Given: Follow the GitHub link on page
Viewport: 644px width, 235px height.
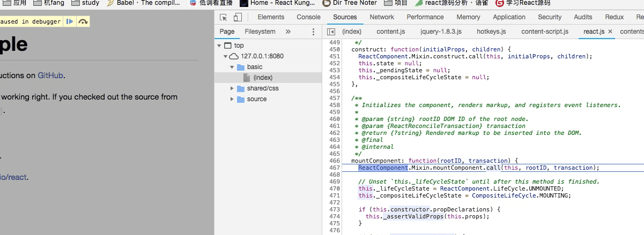Looking at the screenshot, I should [x=51, y=75].
